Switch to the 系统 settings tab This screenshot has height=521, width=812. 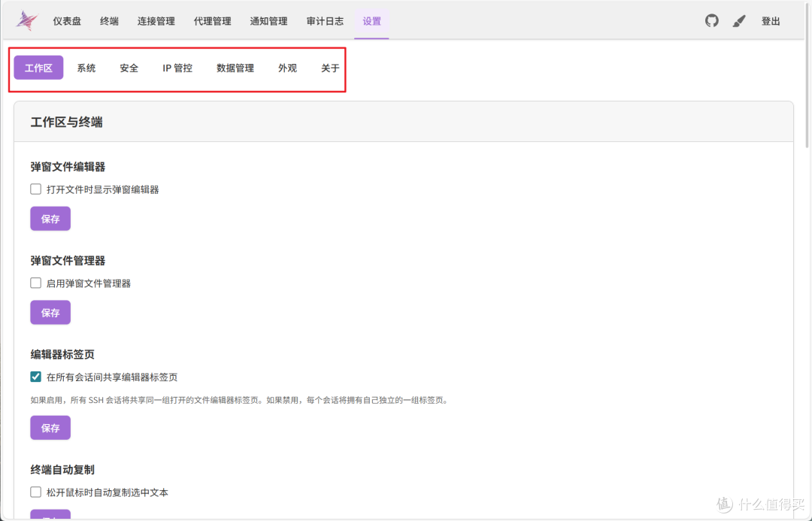click(86, 68)
